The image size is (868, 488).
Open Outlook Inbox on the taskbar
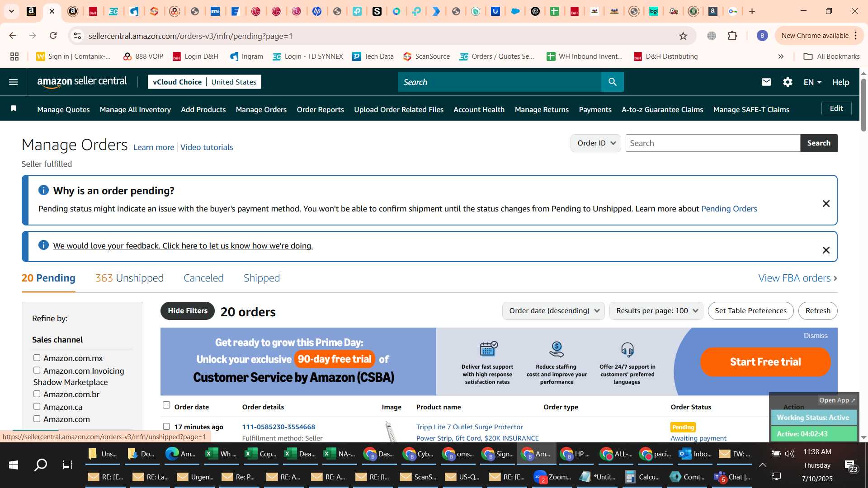click(x=696, y=454)
